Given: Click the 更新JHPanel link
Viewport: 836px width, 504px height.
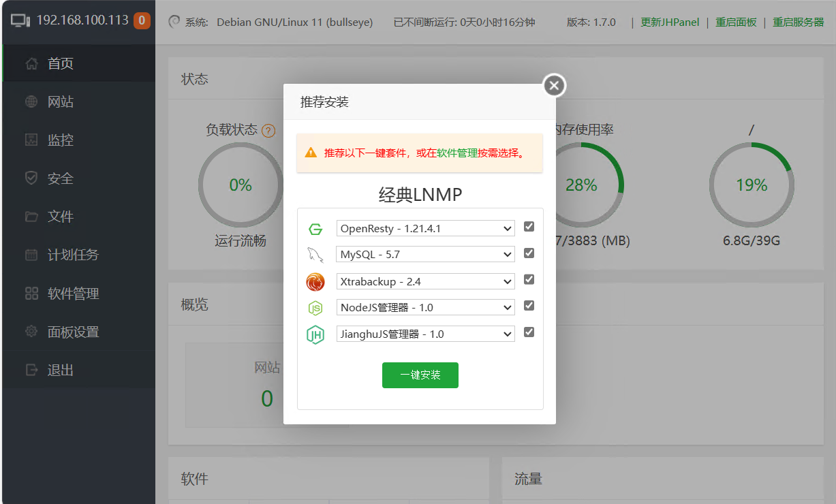Looking at the screenshot, I should (x=670, y=22).
